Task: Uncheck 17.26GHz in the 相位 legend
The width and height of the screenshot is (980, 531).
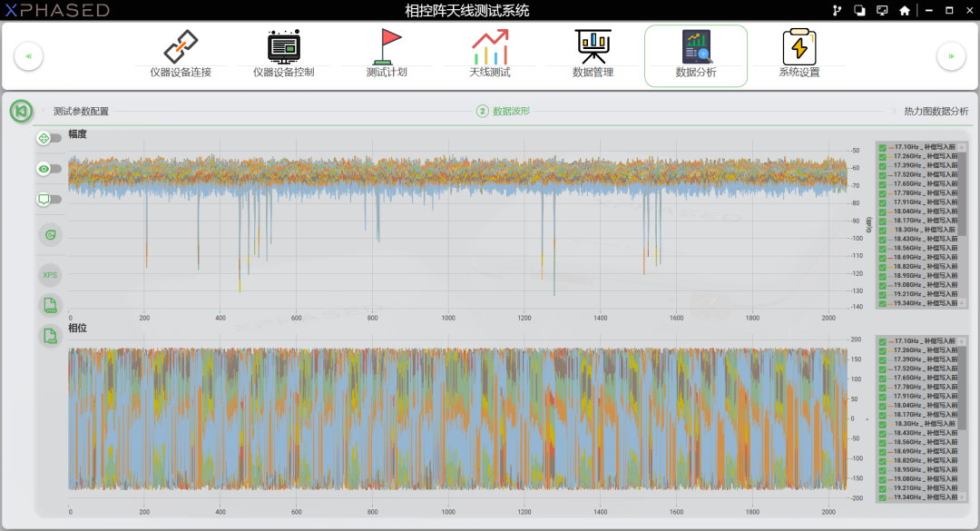Action: [x=883, y=351]
